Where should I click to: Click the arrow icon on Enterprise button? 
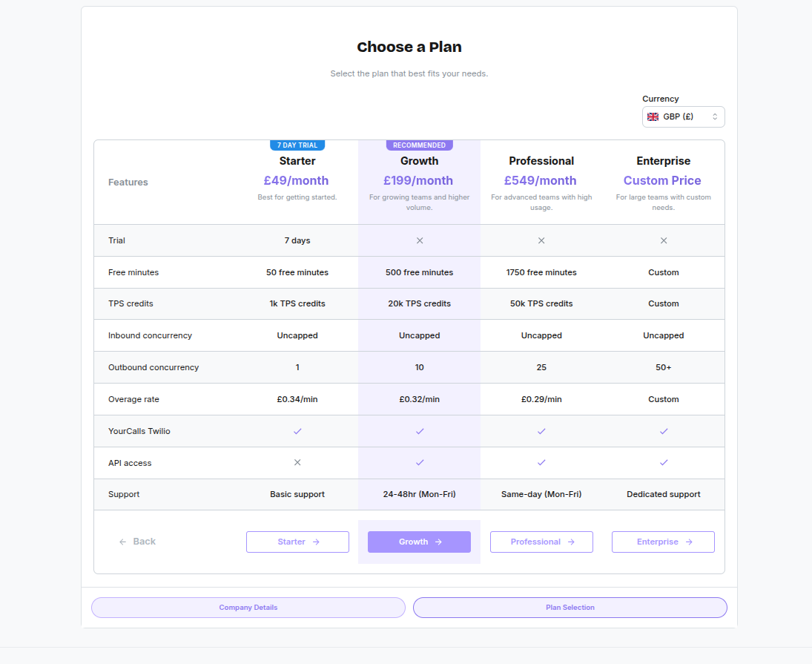click(x=689, y=542)
